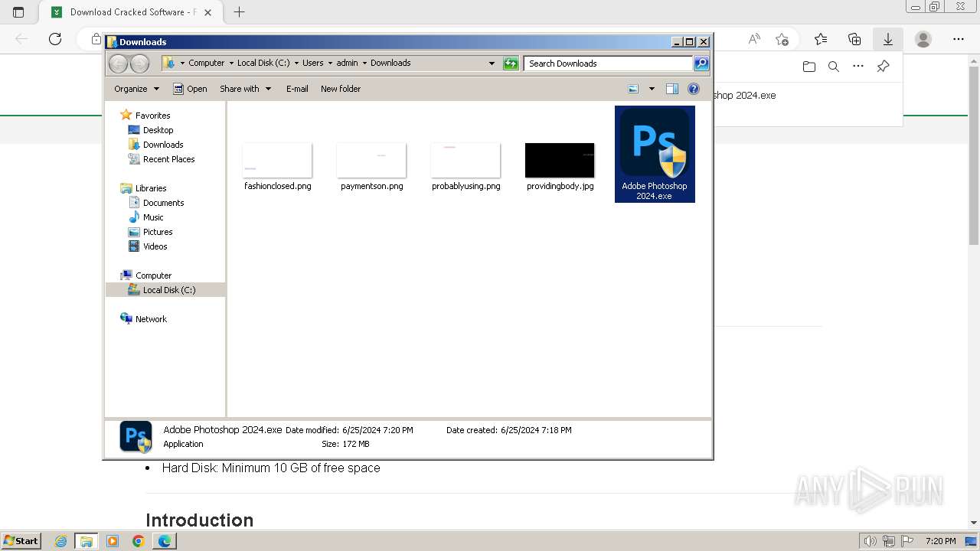
Task: Click the Explorer back arrow button
Action: (118, 64)
